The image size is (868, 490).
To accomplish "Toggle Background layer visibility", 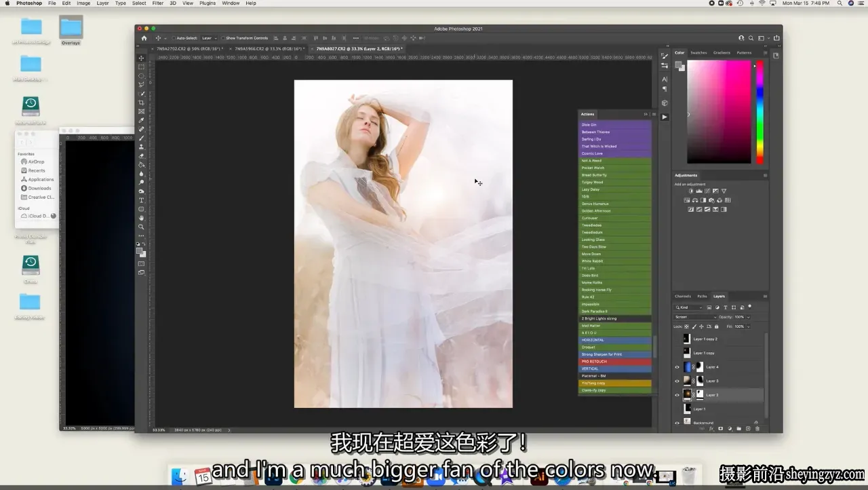I will coord(677,423).
